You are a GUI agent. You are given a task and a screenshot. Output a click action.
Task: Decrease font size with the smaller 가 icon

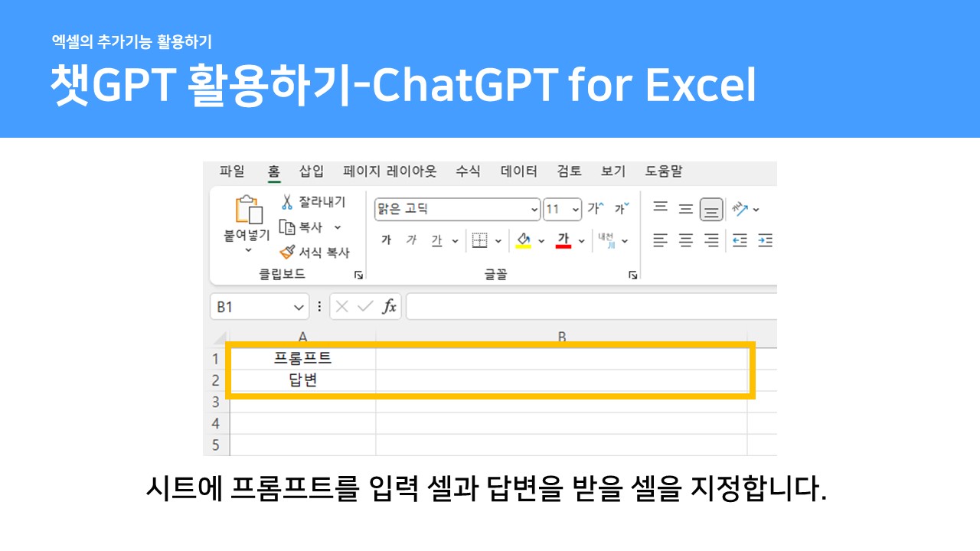click(x=623, y=209)
